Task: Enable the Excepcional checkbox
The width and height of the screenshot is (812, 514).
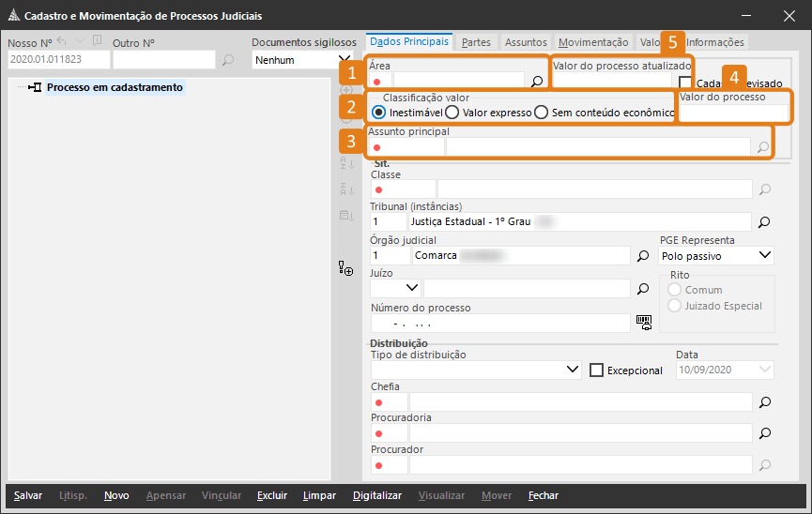Action: pyautogui.click(x=596, y=370)
